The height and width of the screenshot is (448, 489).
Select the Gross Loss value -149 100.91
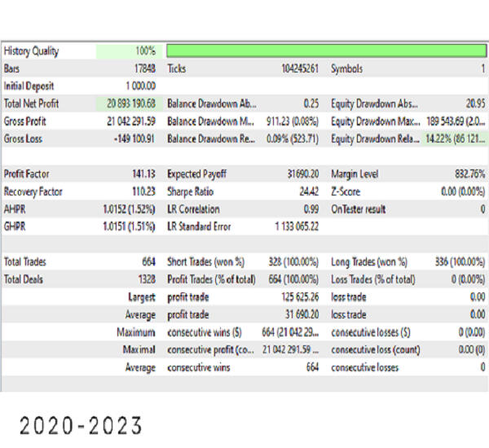pos(132,138)
